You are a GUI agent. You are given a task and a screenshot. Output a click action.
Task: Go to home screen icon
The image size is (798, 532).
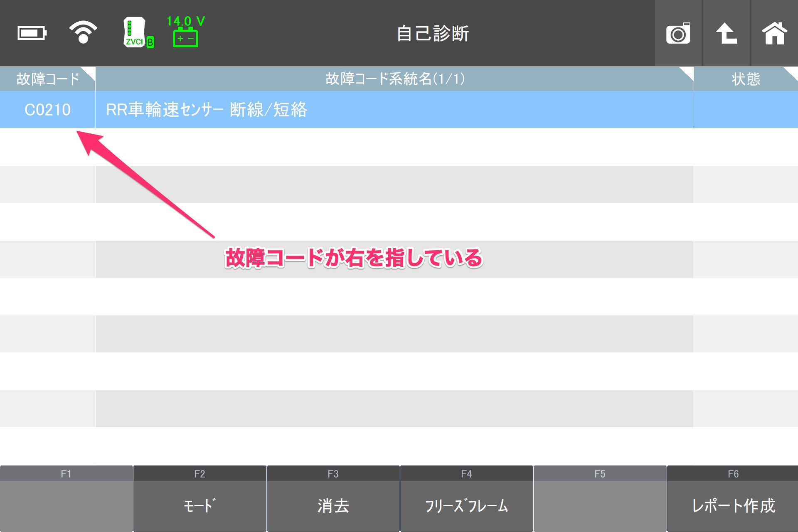(x=774, y=33)
